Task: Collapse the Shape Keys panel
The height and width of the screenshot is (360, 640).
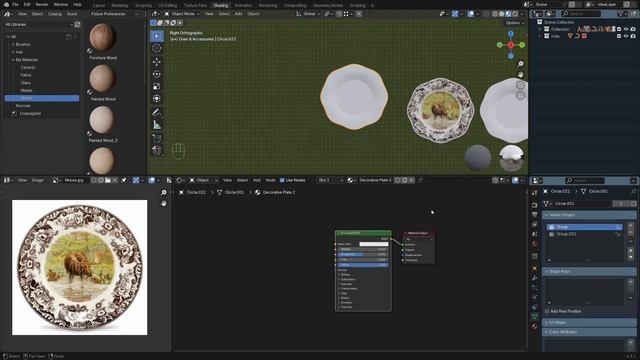Action: pyautogui.click(x=589, y=271)
